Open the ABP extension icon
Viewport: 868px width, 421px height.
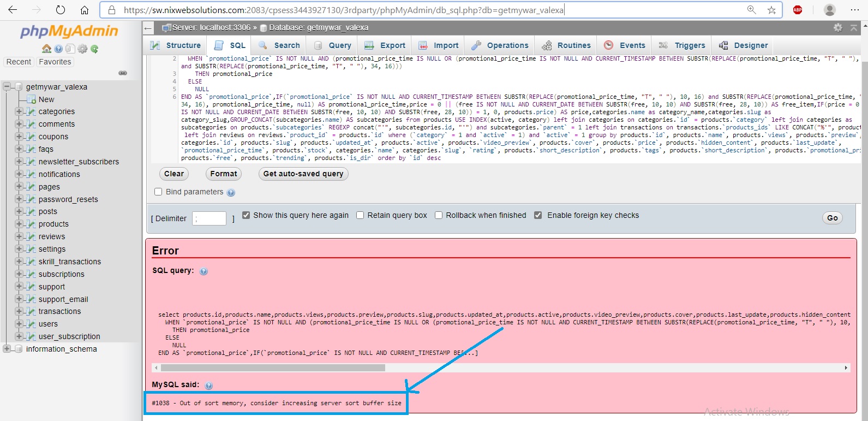(798, 10)
